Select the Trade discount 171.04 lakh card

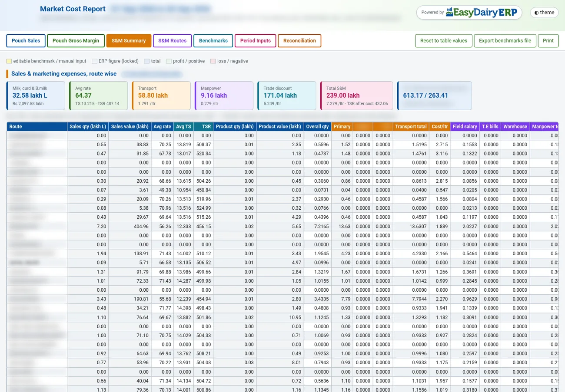287,96
